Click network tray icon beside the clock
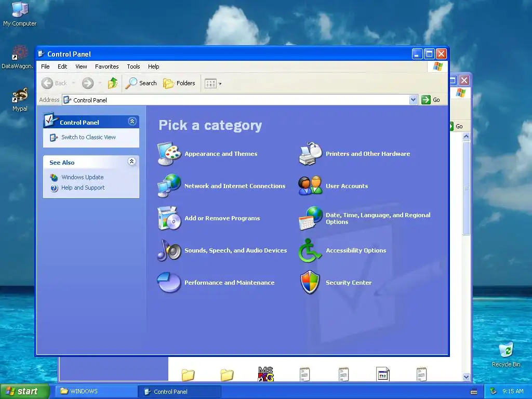This screenshot has height=399, width=532. [x=494, y=391]
